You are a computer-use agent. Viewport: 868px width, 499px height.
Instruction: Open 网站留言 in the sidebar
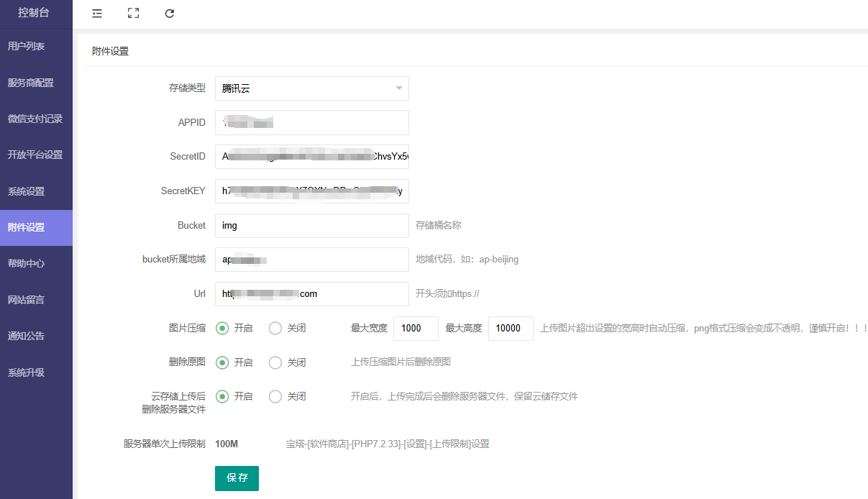pos(36,299)
